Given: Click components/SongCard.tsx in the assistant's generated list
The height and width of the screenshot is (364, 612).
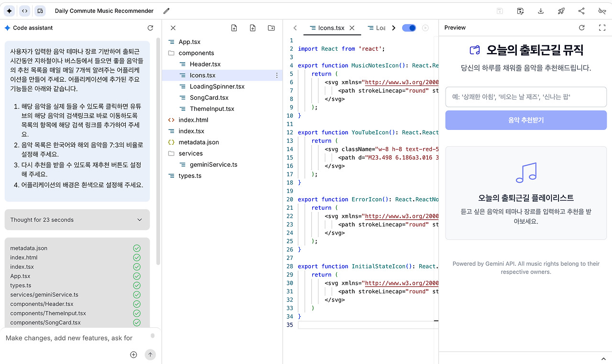Looking at the screenshot, I should [x=45, y=322].
